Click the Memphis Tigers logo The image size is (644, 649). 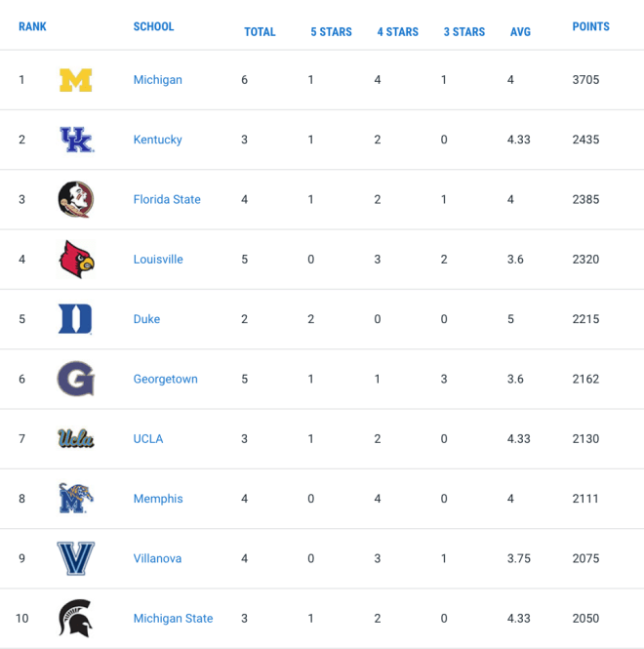click(76, 499)
